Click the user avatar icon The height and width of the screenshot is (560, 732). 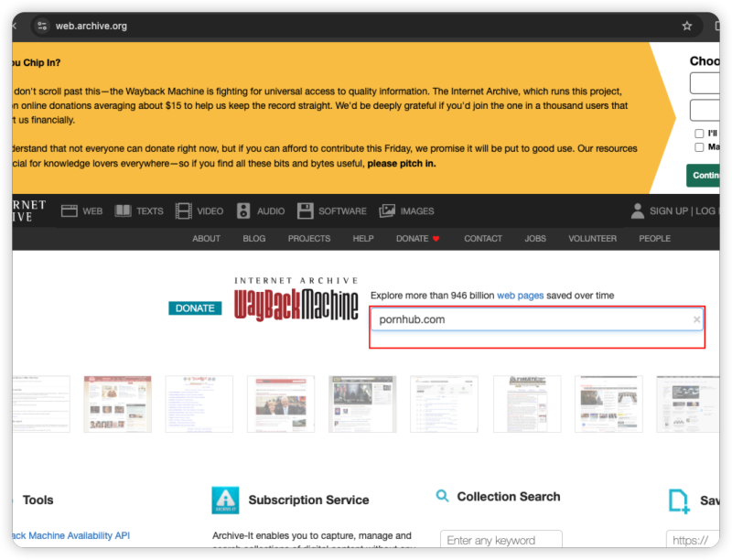tap(637, 211)
